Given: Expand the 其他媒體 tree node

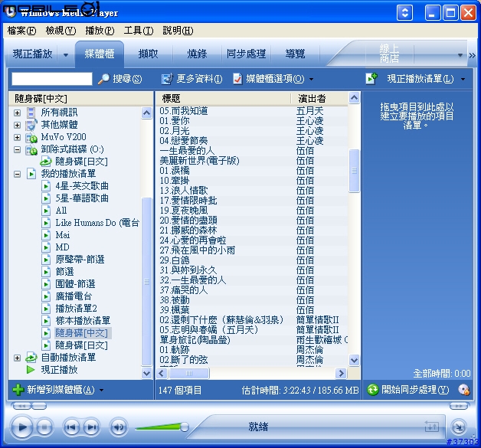Looking at the screenshot, I should point(17,125).
